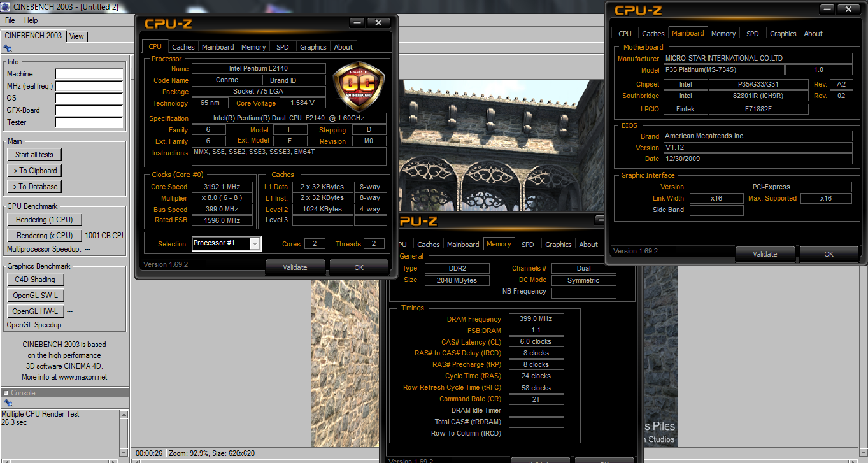This screenshot has width=868, height=463.
Task: Click OK in the CPU tab window
Action: coord(359,267)
